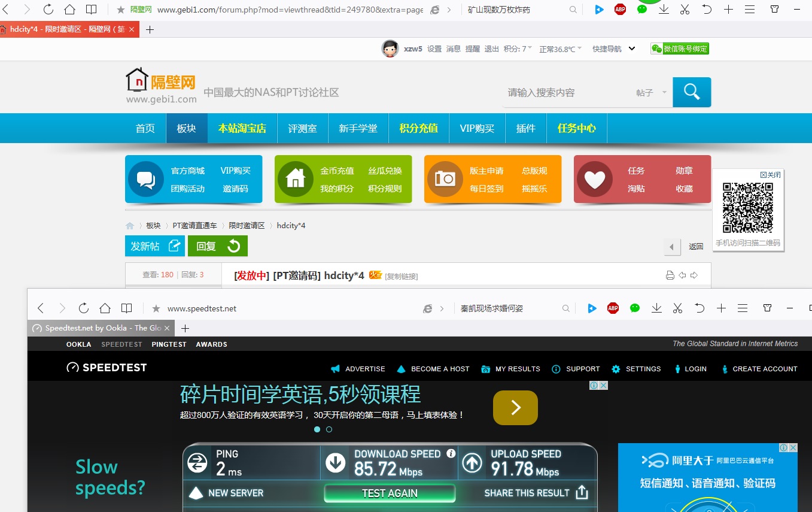812x512 pixels.
Task: Click the home icon in gebi1 browser toolbar
Action: pos(70,10)
